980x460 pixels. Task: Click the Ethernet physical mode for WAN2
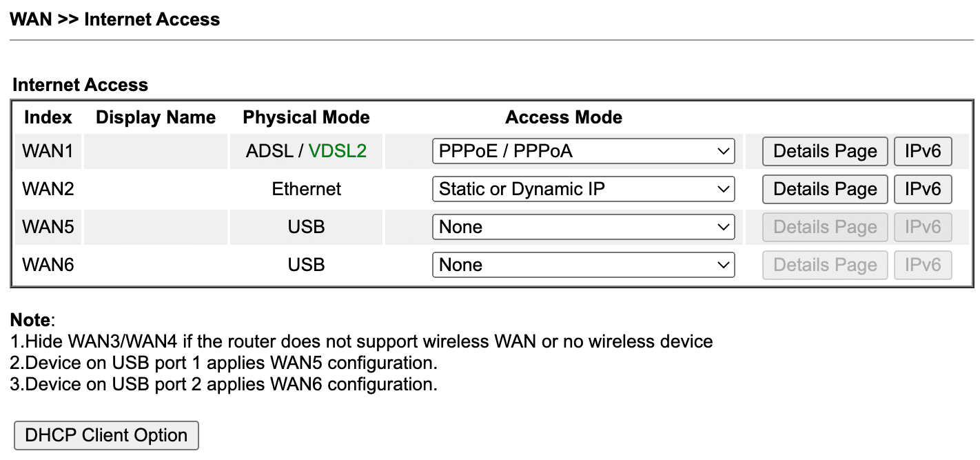(x=305, y=189)
